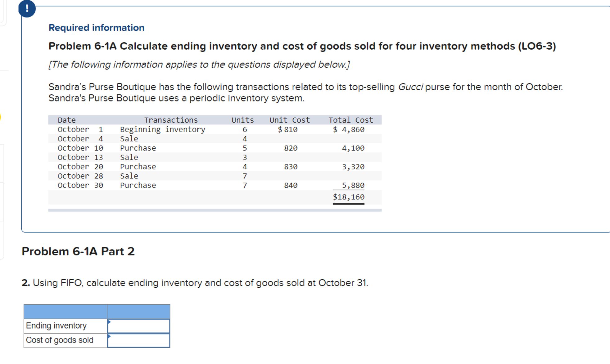Click the $18,160 total cost value
The height and width of the screenshot is (364, 610).
349,196
